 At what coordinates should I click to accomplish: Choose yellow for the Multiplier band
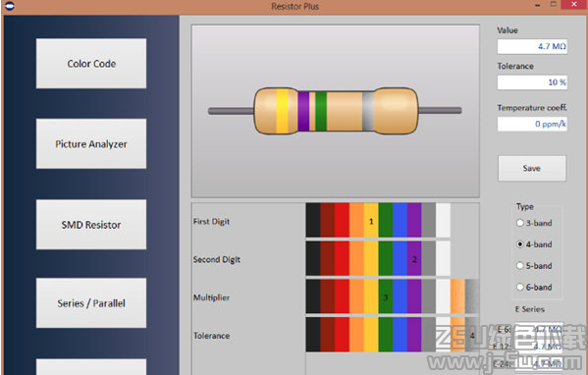click(x=371, y=296)
